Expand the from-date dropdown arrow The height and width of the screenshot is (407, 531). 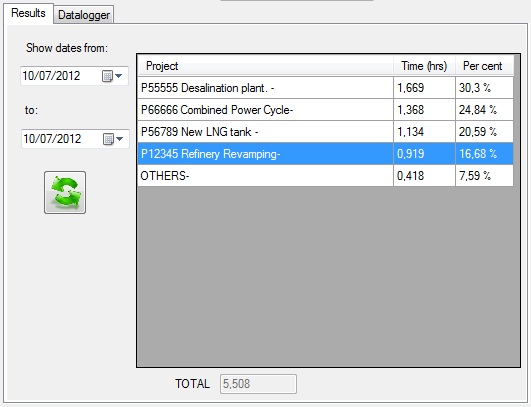click(x=119, y=76)
